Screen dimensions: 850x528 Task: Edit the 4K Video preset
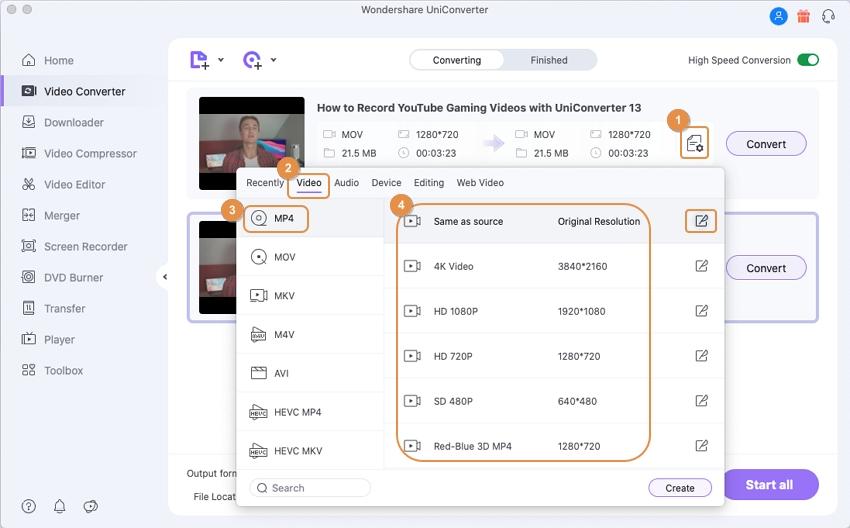click(x=701, y=266)
